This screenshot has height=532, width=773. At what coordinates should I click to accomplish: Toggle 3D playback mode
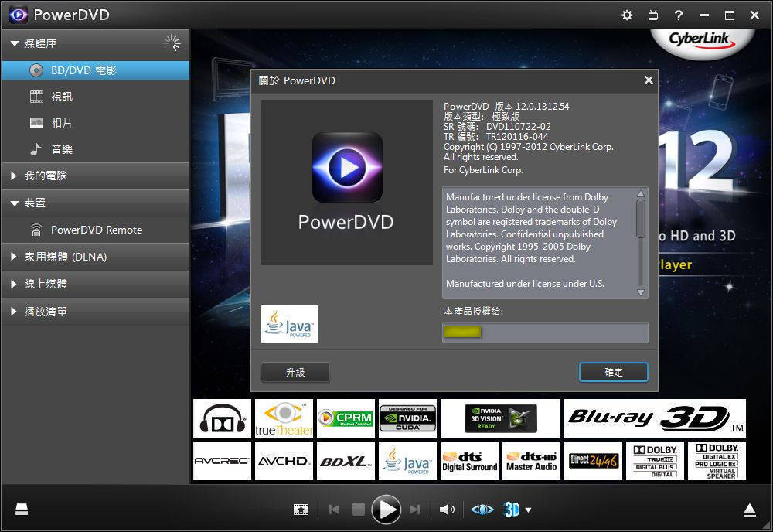[512, 510]
